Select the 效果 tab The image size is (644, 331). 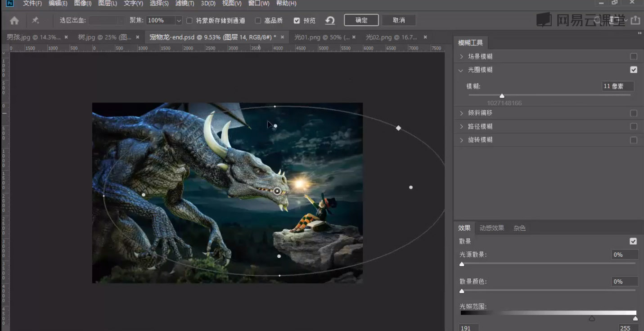tap(464, 228)
